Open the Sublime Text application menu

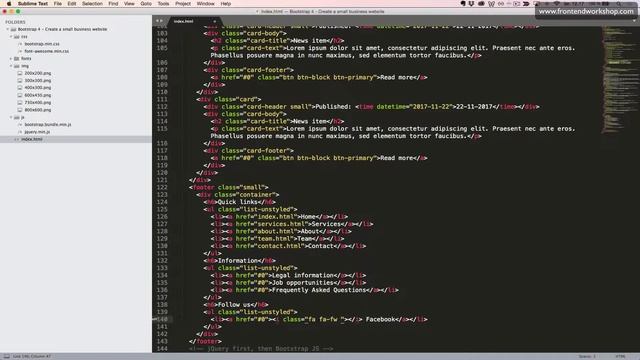point(33,4)
